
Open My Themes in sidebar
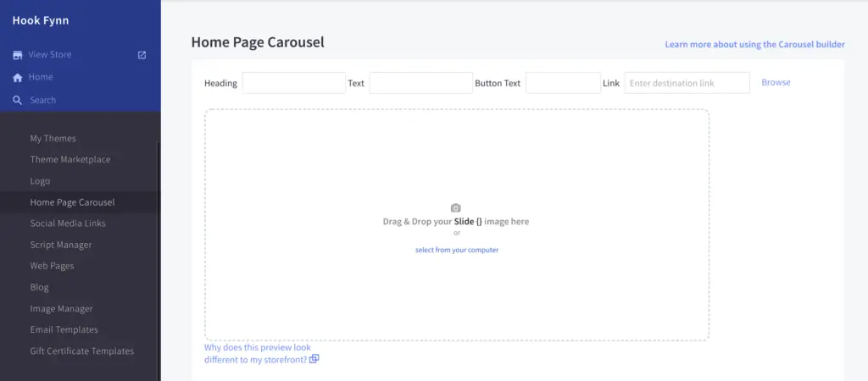click(x=53, y=138)
